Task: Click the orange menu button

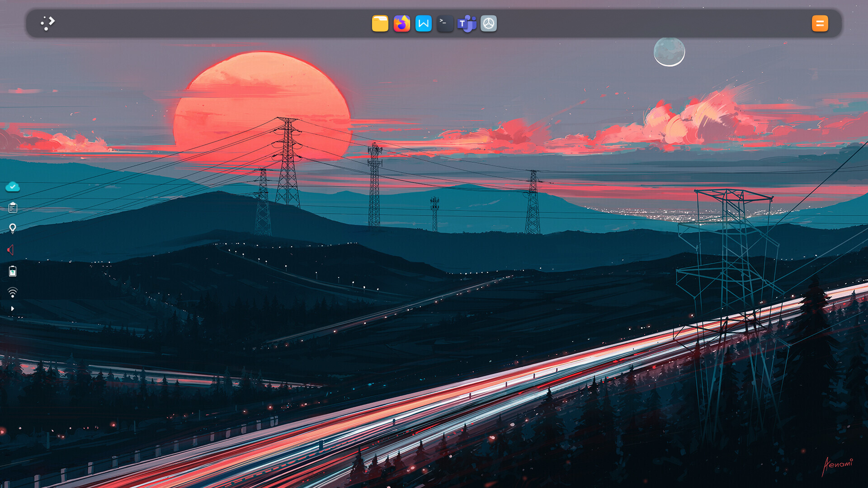Action: coord(820,23)
